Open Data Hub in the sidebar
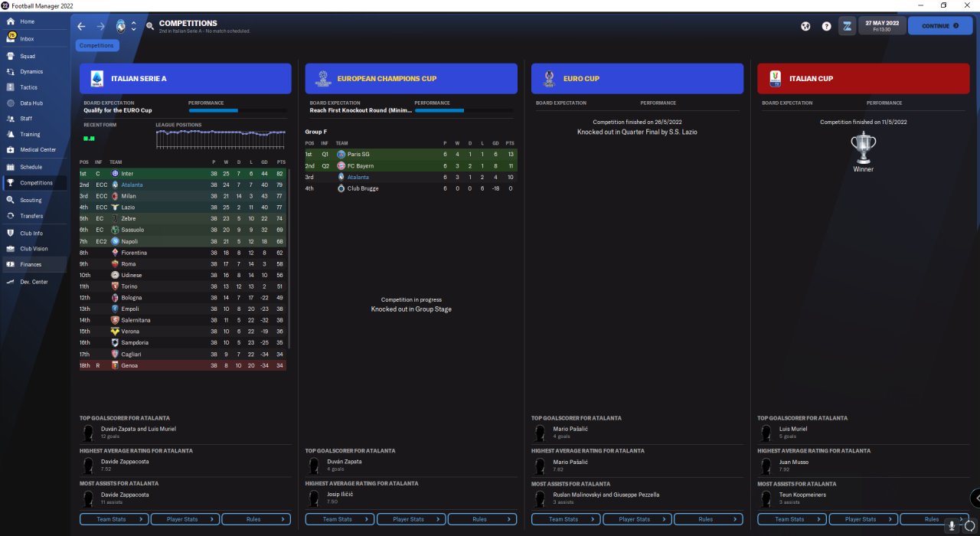 tap(34, 103)
